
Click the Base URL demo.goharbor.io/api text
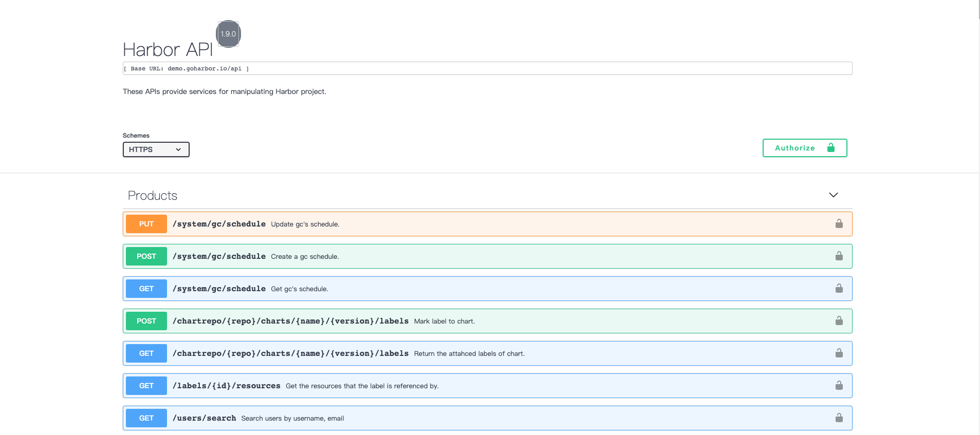[186, 68]
